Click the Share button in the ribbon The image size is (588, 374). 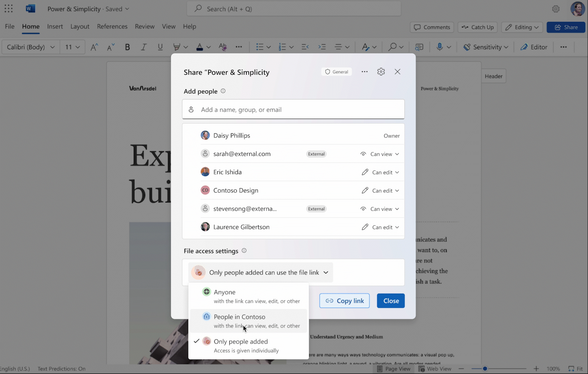566,27
